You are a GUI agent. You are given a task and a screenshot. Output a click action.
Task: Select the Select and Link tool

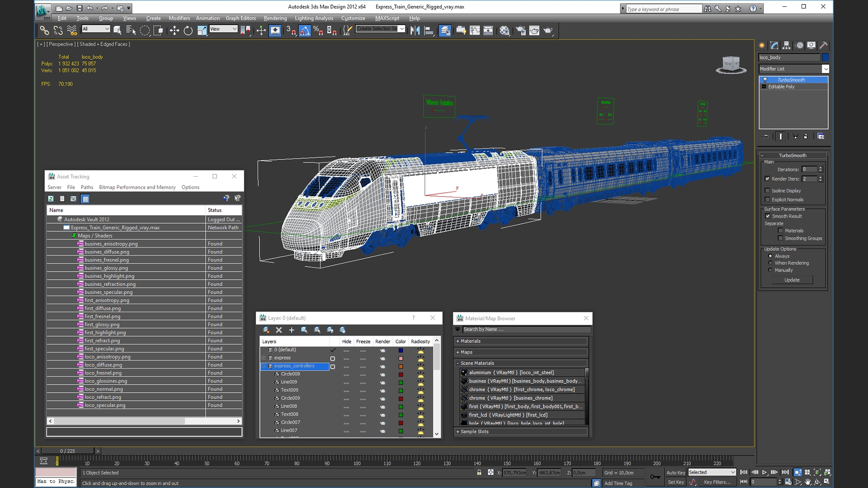click(44, 30)
